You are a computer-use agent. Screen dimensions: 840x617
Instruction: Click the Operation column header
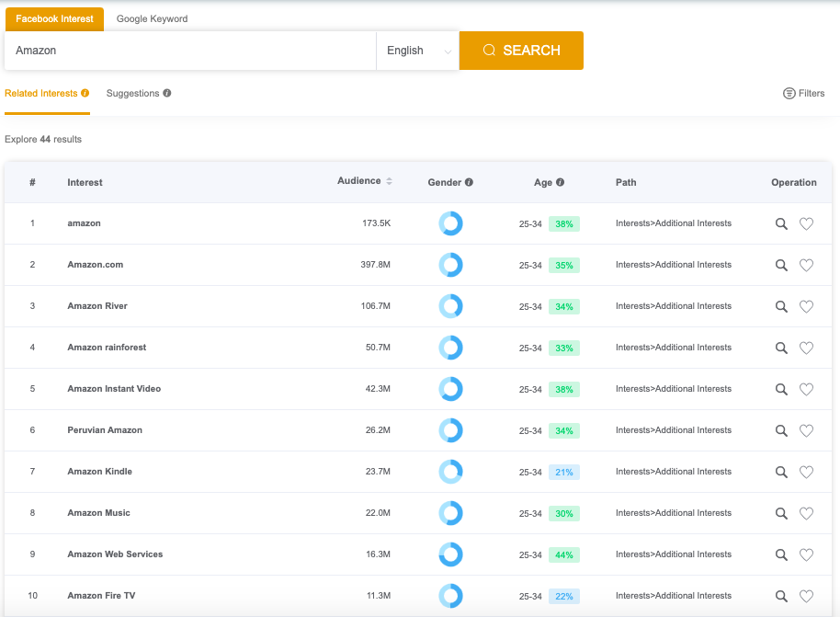click(794, 182)
